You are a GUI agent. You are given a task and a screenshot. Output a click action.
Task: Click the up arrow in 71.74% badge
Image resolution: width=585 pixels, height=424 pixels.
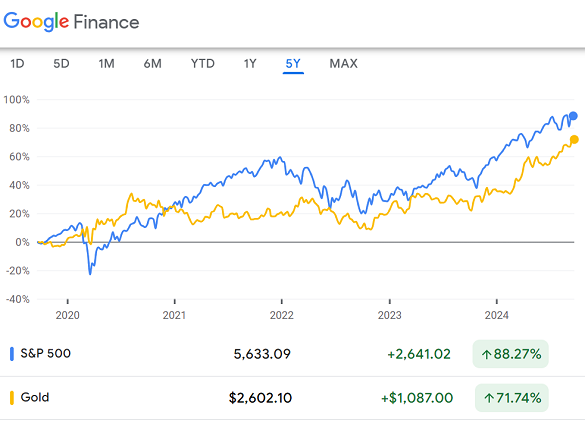coord(489,398)
